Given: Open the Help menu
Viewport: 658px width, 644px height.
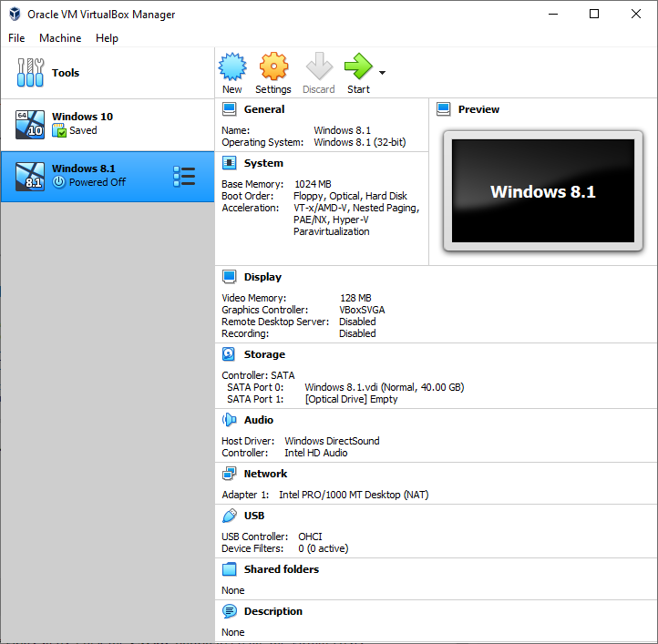Looking at the screenshot, I should point(107,38).
